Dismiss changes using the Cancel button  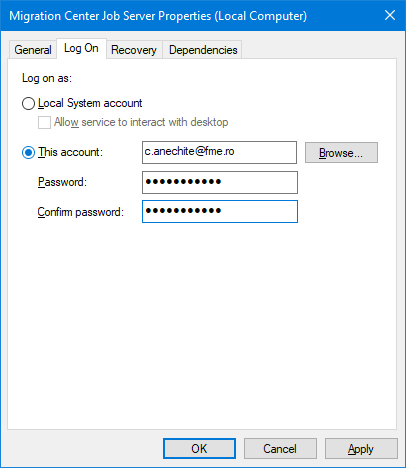point(280,449)
